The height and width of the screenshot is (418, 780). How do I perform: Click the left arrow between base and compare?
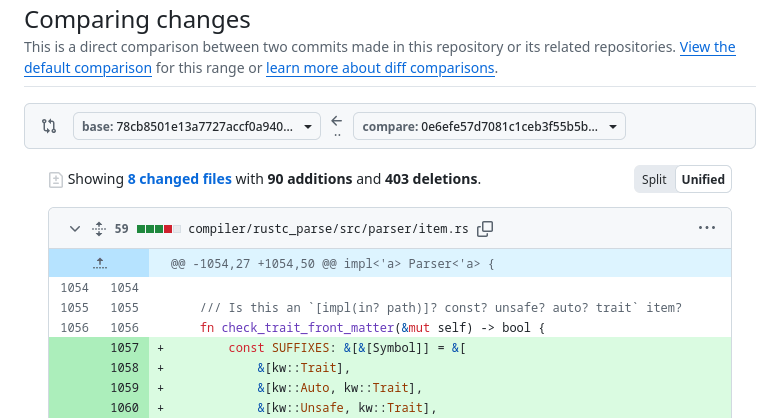pos(337,121)
